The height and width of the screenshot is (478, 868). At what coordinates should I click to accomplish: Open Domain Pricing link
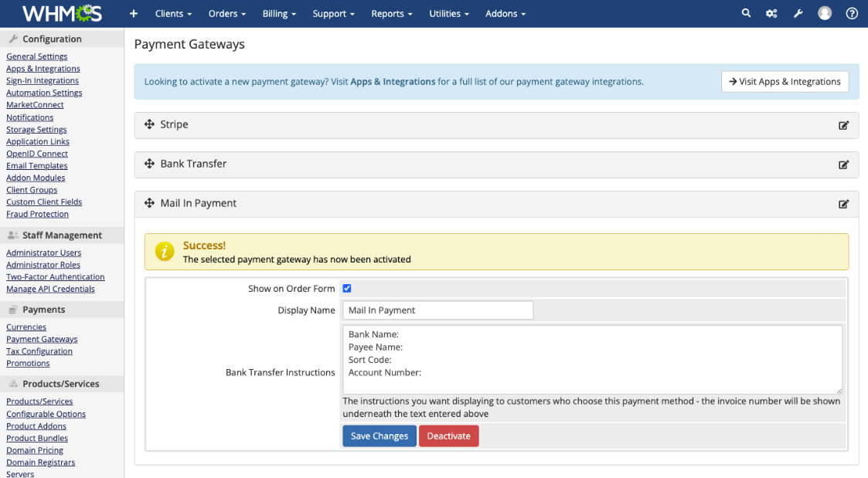pyautogui.click(x=34, y=450)
